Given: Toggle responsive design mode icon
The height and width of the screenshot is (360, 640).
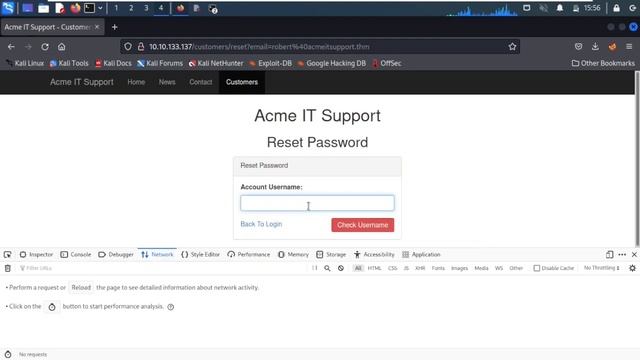Looking at the screenshot, I should pos(609,254).
